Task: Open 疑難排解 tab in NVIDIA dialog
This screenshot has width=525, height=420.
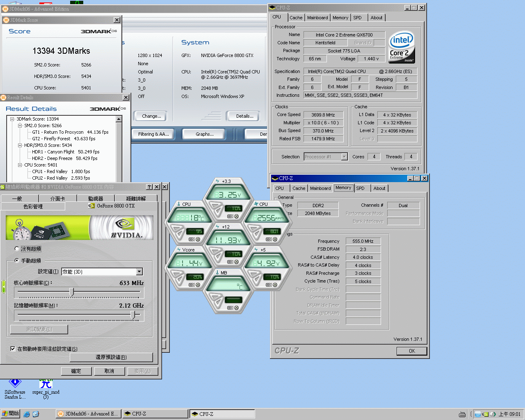Action: [136, 199]
